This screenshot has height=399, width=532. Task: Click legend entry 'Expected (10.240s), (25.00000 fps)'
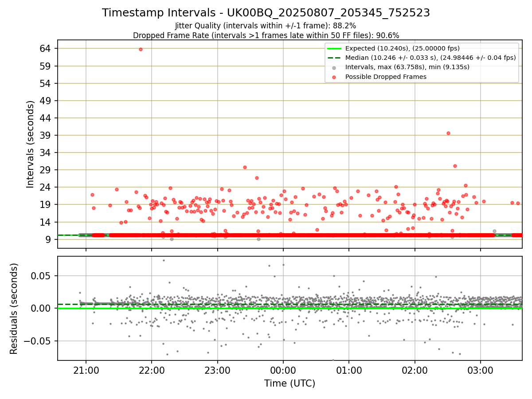click(402, 48)
